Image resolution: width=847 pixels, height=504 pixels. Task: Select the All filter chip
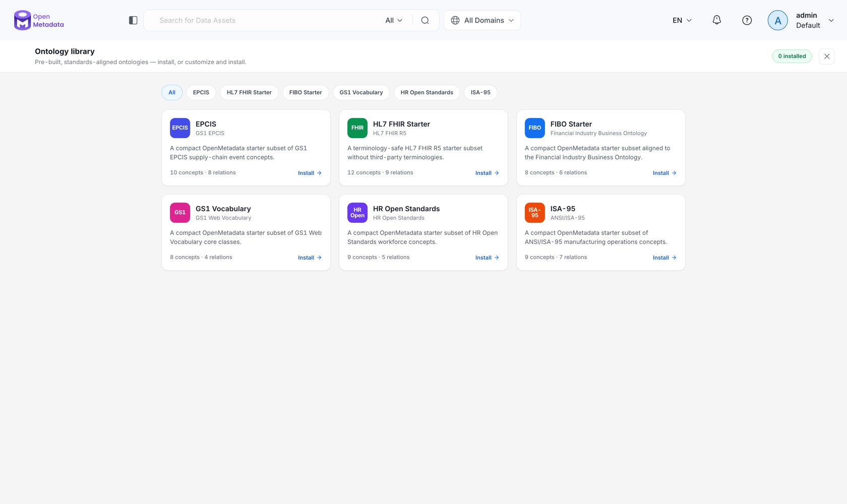click(x=172, y=93)
